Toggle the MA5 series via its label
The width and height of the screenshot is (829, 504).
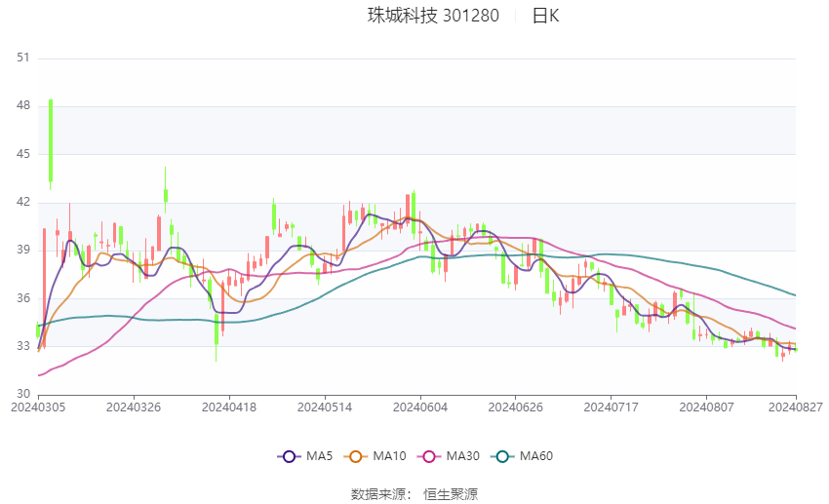click(319, 456)
